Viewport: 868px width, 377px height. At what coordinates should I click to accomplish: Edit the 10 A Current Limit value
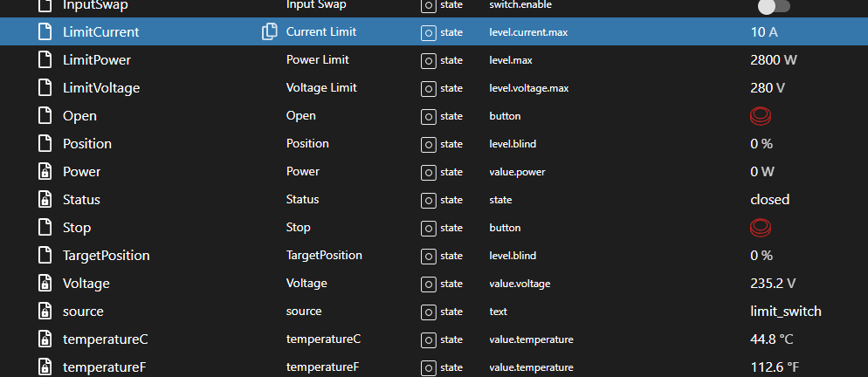(763, 32)
